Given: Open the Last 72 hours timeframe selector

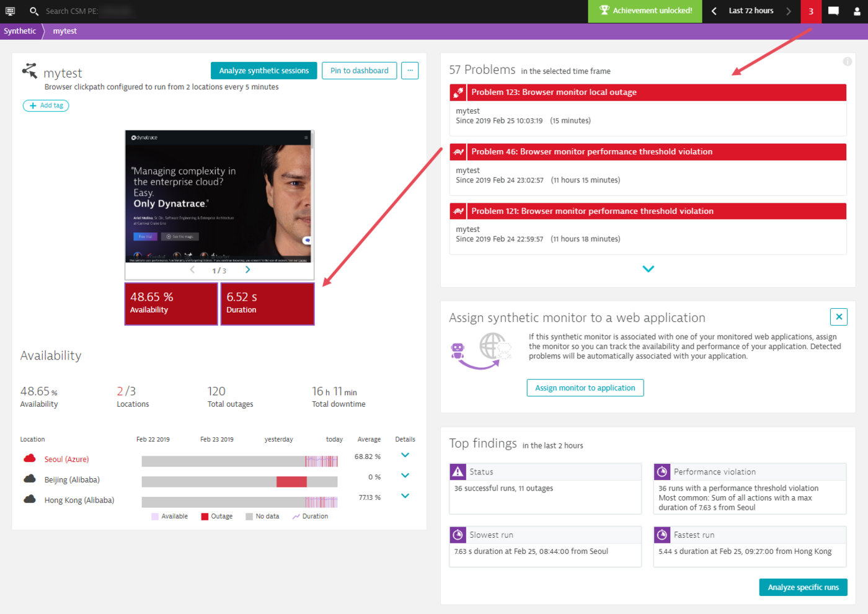Looking at the screenshot, I should [751, 11].
